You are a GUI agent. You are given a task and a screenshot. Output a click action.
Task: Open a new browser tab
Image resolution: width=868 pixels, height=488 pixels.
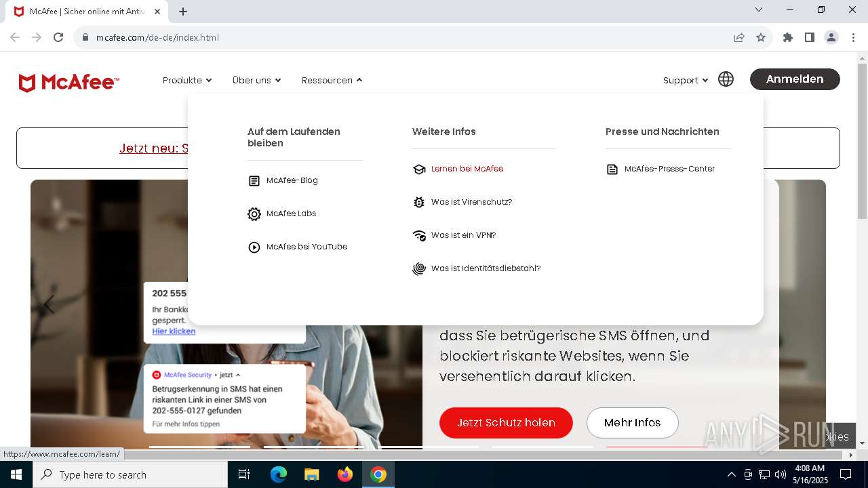click(183, 12)
